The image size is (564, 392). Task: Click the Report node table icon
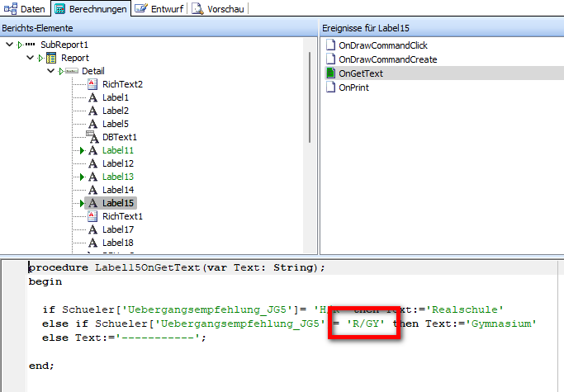(51, 58)
